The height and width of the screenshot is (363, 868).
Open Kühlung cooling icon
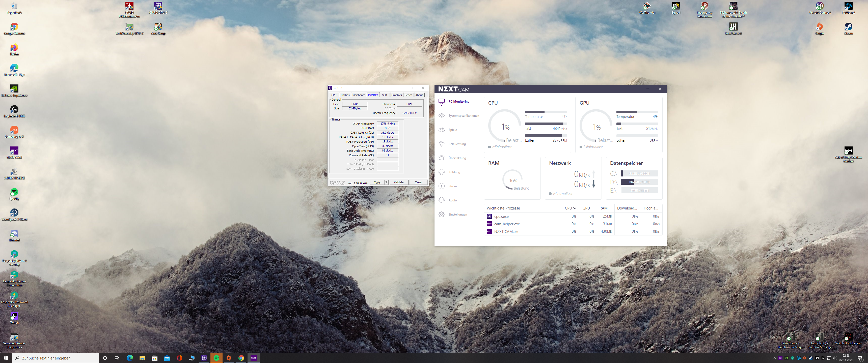441,172
